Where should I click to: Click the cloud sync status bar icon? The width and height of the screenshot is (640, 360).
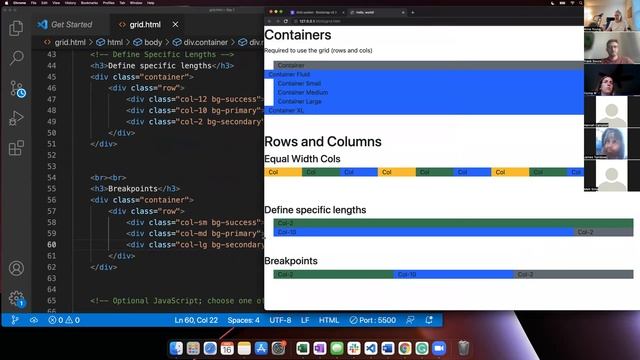tap(34, 320)
